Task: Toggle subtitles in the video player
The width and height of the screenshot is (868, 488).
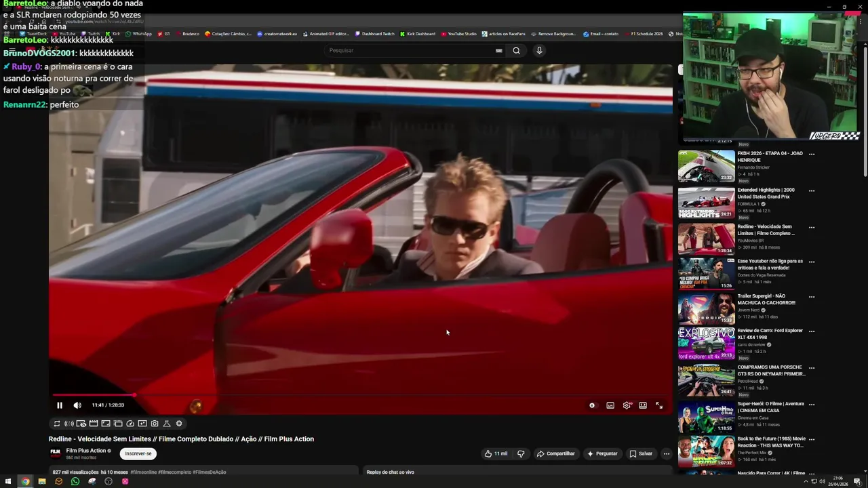Action: (610, 405)
